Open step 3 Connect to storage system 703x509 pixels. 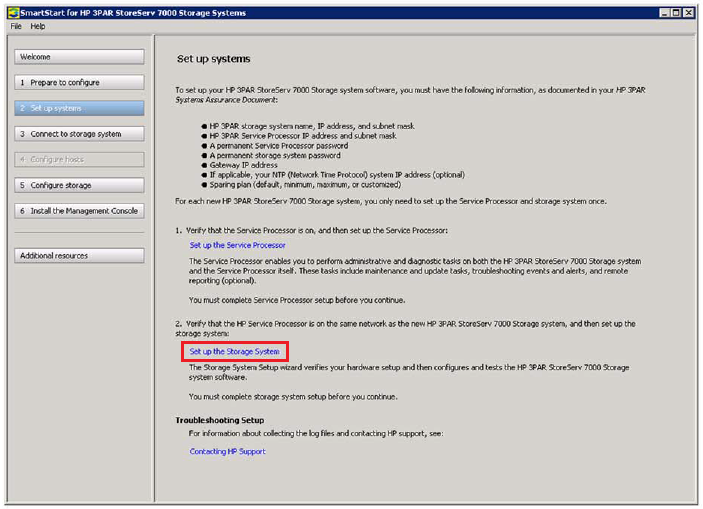[x=80, y=134]
